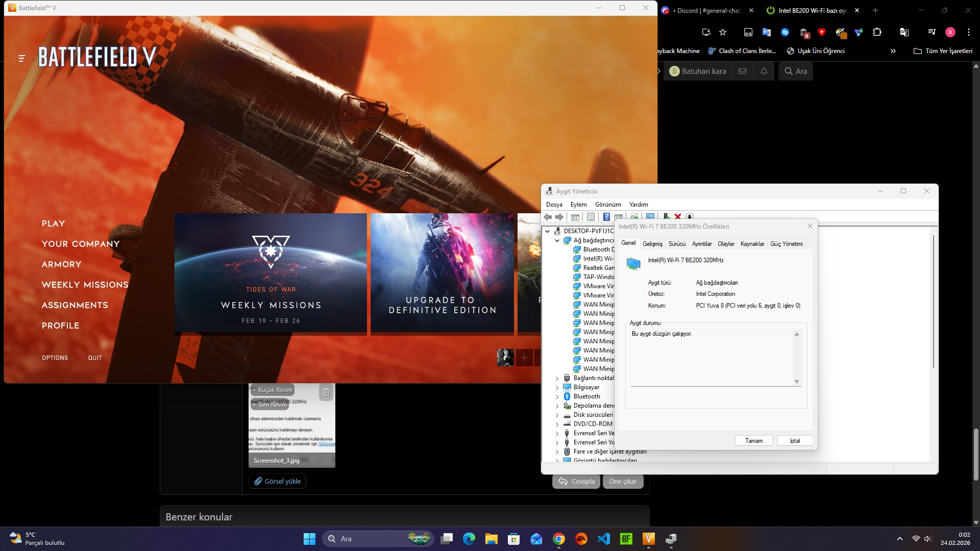Open the Dosya menu in Device Manager
The image size is (980, 551).
pyautogui.click(x=554, y=205)
